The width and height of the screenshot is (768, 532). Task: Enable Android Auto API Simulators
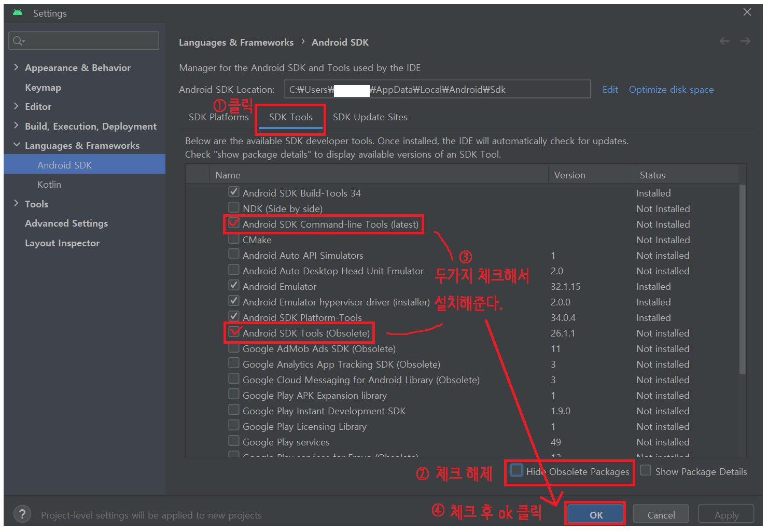click(x=234, y=254)
